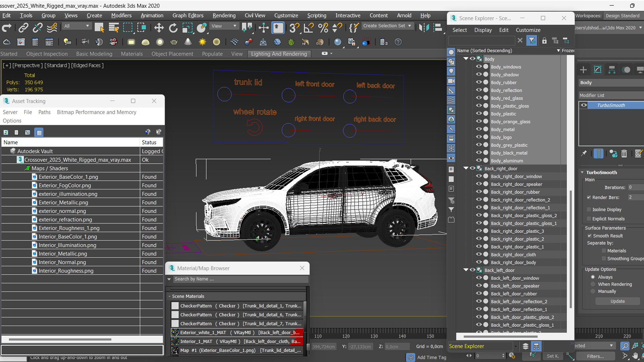Screen dimensions: 644x362
Task: Uncheck Render Iters checkbox
Action: coord(589,197)
